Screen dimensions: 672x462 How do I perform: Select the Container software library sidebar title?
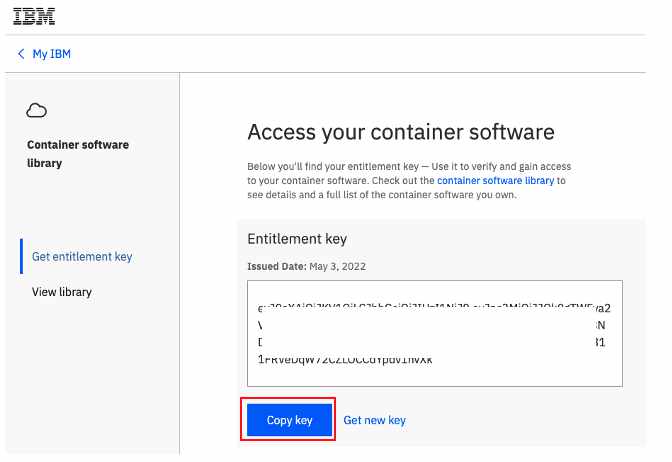click(x=78, y=154)
